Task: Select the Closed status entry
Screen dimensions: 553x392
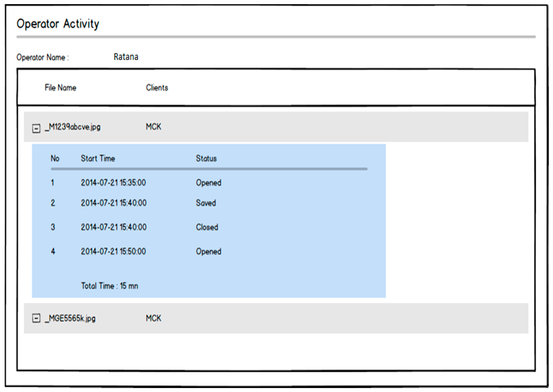Action: pos(207,227)
